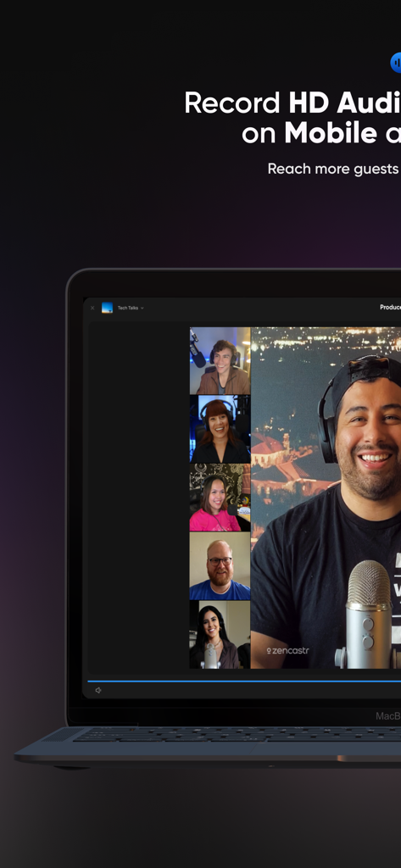Viewport: 401px width, 868px height.
Task: Close the recording session with X
Action: (x=92, y=308)
